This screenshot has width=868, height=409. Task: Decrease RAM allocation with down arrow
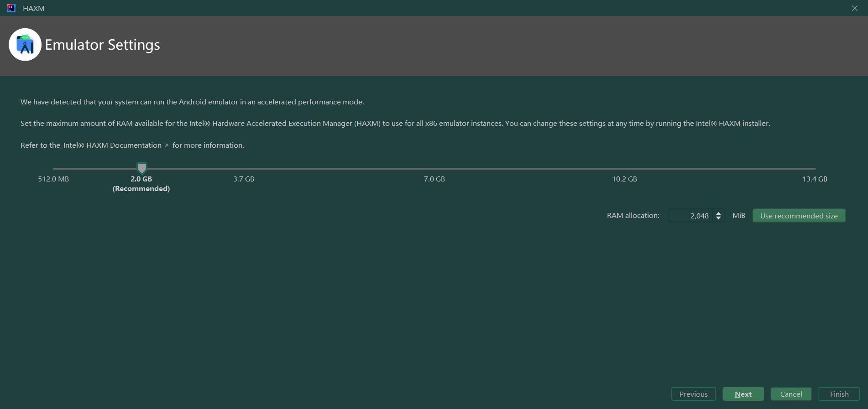[x=718, y=219]
